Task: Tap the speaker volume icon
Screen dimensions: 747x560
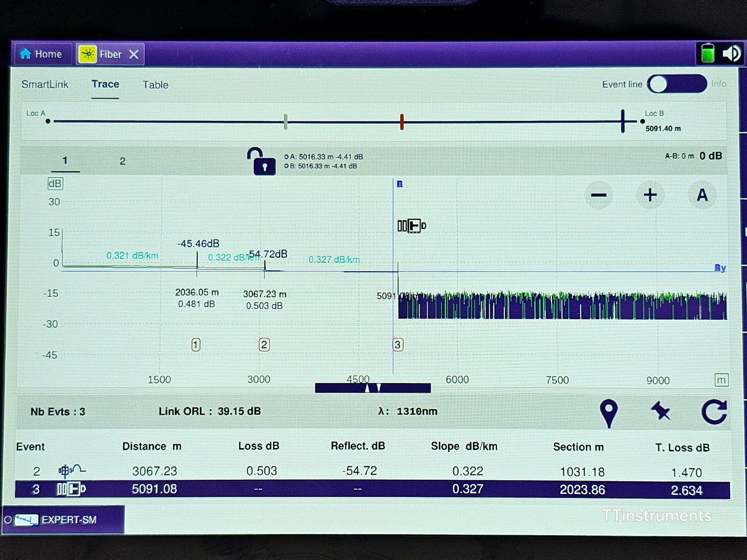Action: pos(731,54)
